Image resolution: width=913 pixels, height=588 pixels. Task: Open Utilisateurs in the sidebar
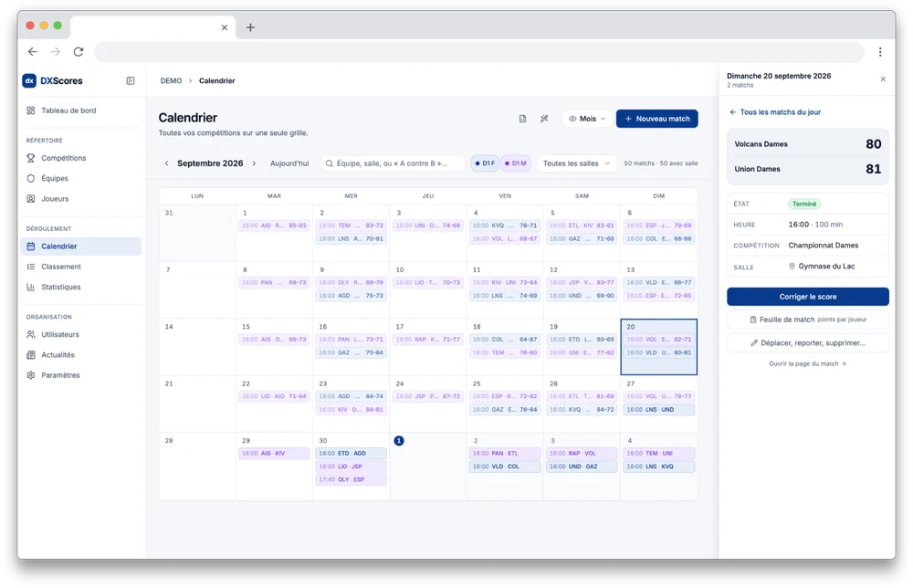(81, 335)
